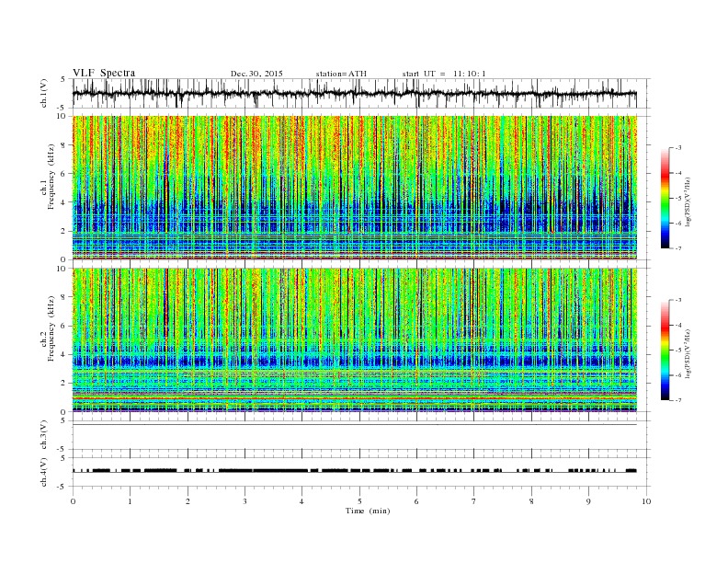The image size is (728, 563).
Task: Click the time axis tick label '2'
Action: pos(188,501)
